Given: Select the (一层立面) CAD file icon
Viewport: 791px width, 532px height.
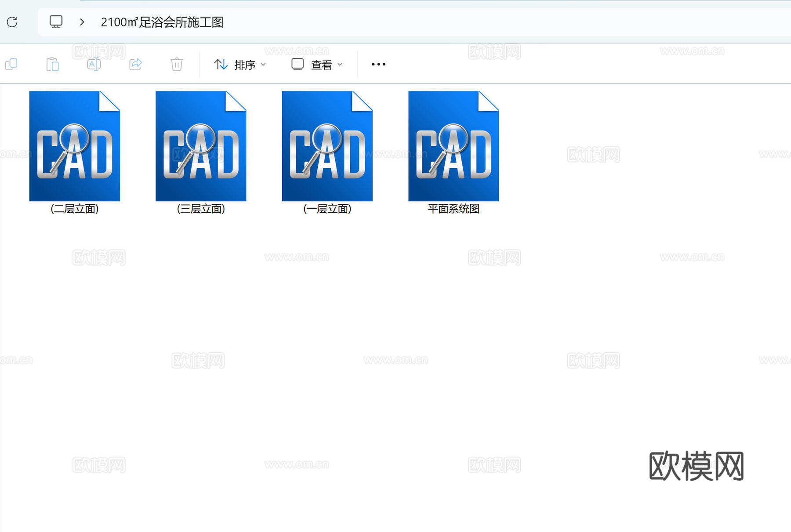Looking at the screenshot, I should click(x=327, y=146).
